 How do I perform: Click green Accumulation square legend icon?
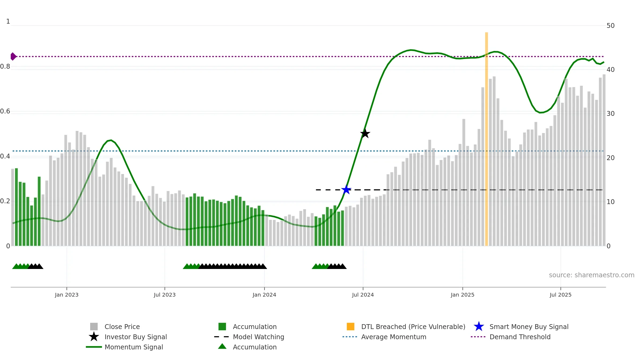222,327
